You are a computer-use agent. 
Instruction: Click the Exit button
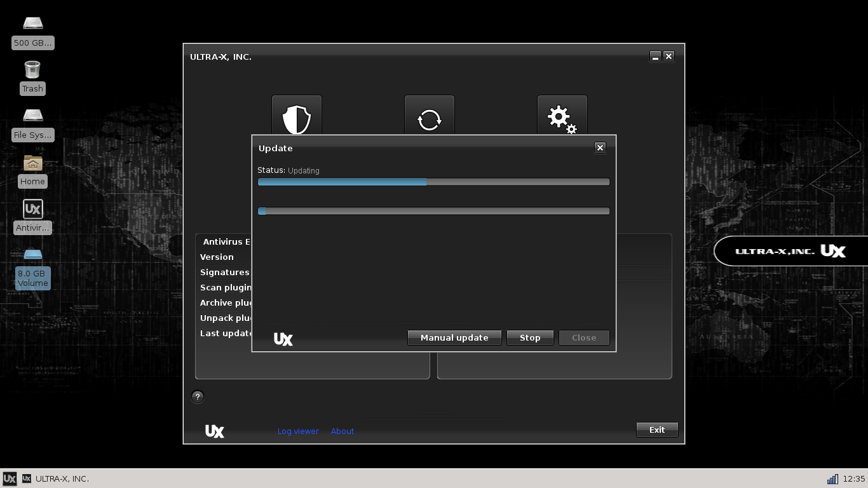[x=656, y=430]
